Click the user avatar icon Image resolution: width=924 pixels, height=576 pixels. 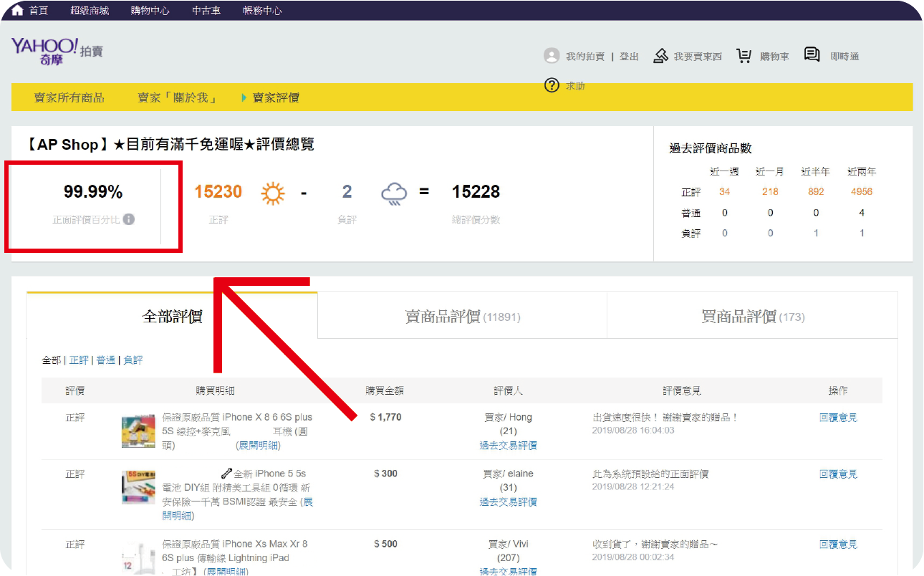pyautogui.click(x=551, y=56)
